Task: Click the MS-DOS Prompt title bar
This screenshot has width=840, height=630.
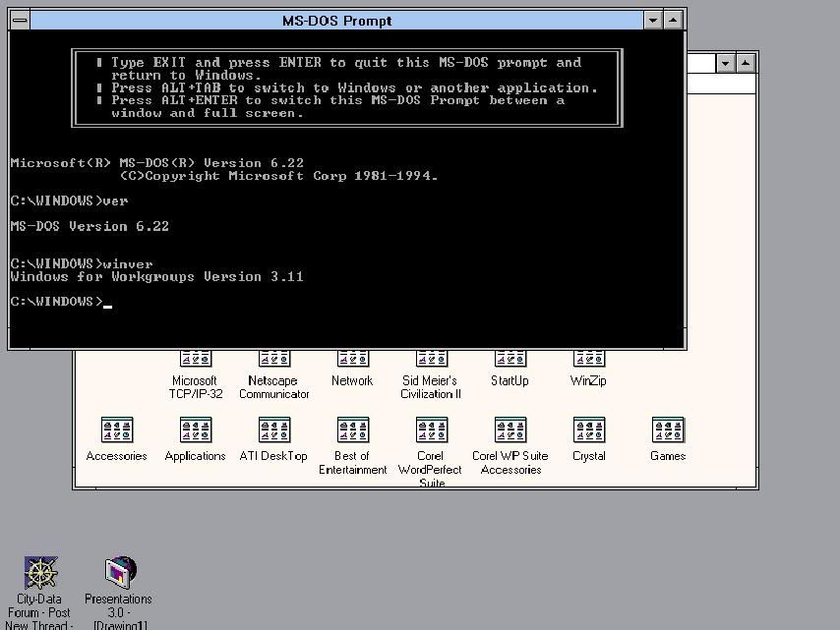Action: pyautogui.click(x=337, y=21)
